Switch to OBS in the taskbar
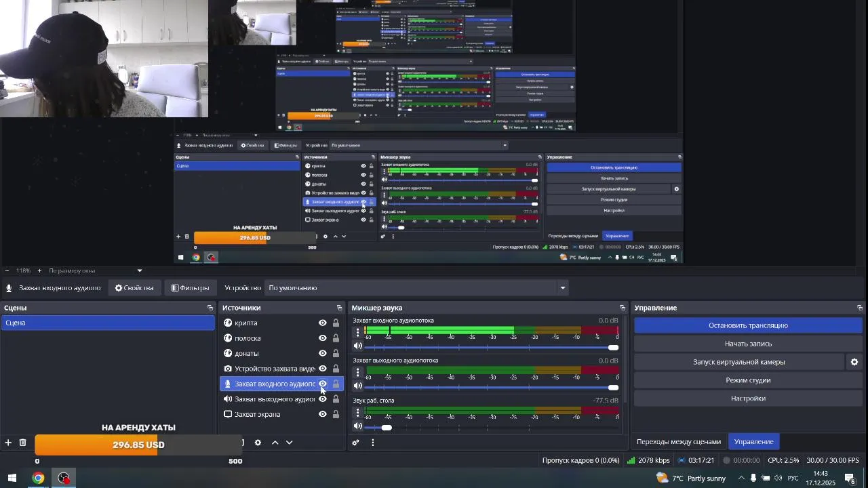868x488 pixels. (64, 479)
